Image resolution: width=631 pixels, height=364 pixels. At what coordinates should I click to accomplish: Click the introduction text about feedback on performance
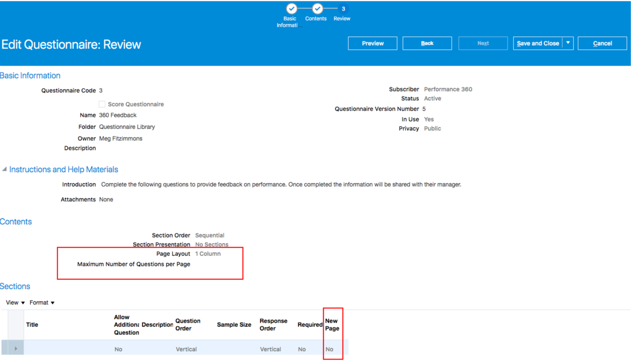coord(281,184)
